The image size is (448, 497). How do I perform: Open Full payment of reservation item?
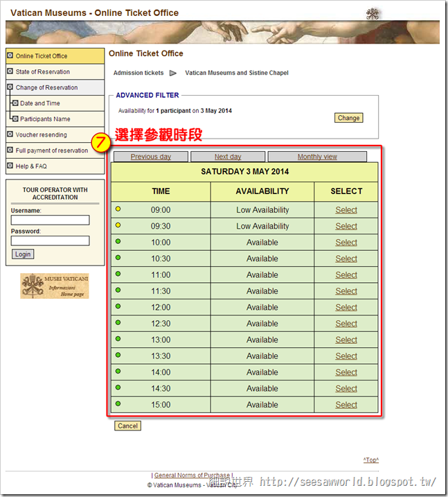click(x=55, y=150)
